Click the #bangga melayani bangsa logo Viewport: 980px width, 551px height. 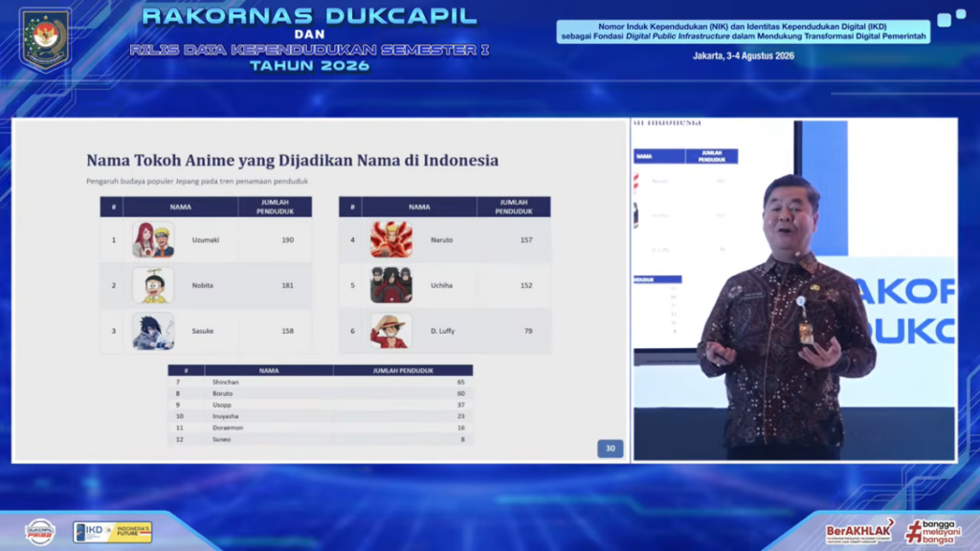[x=933, y=532]
